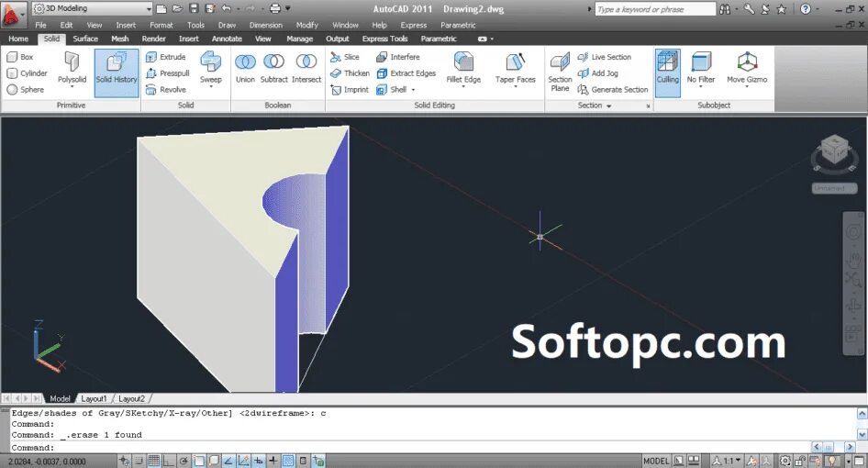Viewport: 868px width, 468px height.
Task: Click the Help question mark icon
Action: pos(806,9)
